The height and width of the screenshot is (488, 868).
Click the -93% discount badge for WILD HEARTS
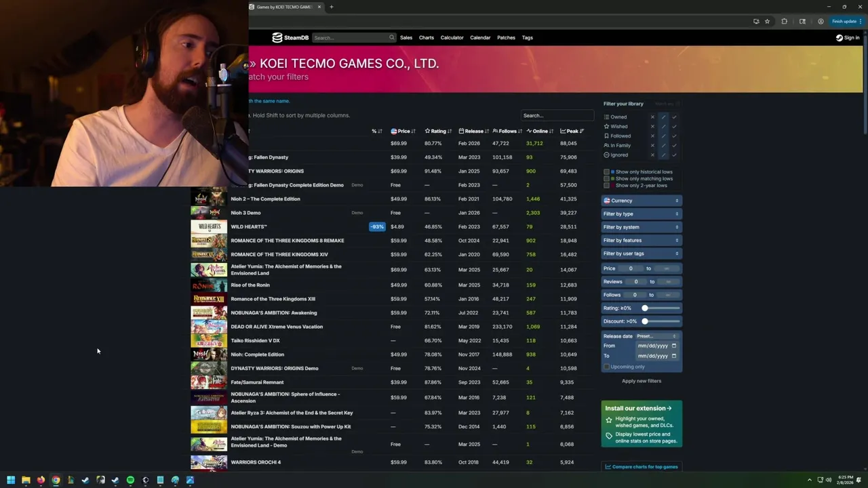pos(377,226)
